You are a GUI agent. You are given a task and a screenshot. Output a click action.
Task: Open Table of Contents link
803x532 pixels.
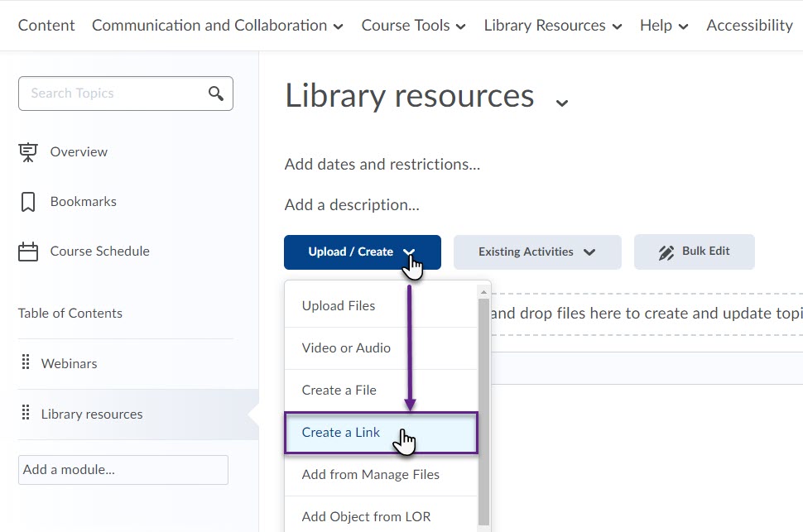coord(70,314)
